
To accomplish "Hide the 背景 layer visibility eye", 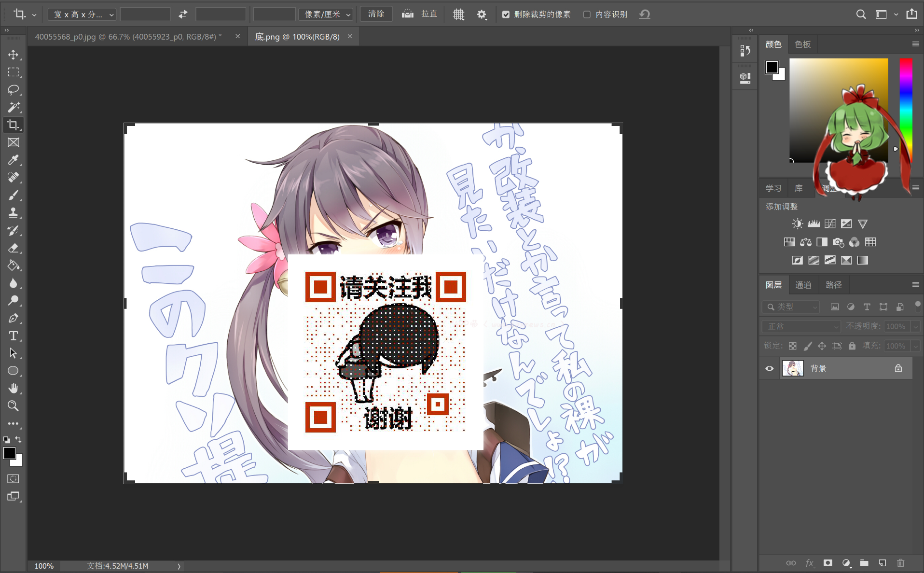I will pyautogui.click(x=770, y=368).
